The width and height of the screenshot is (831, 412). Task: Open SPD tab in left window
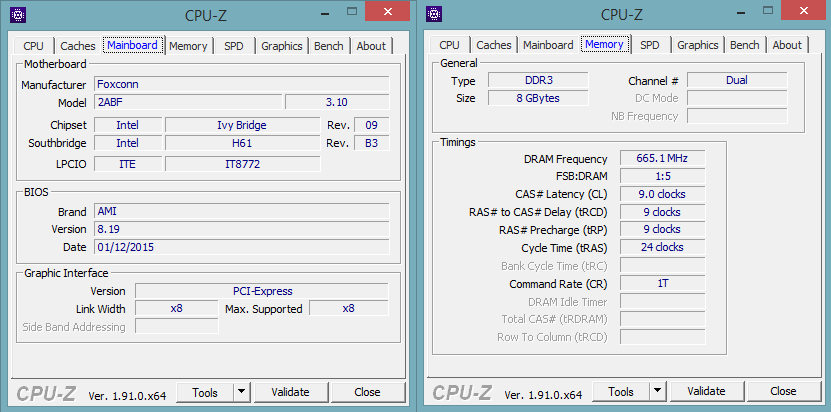(234, 46)
